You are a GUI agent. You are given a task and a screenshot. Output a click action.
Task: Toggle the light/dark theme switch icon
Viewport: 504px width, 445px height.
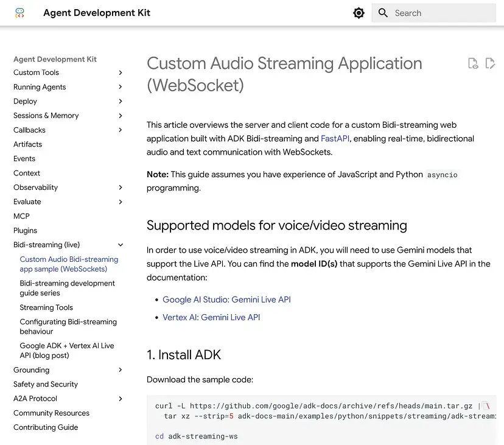point(359,13)
